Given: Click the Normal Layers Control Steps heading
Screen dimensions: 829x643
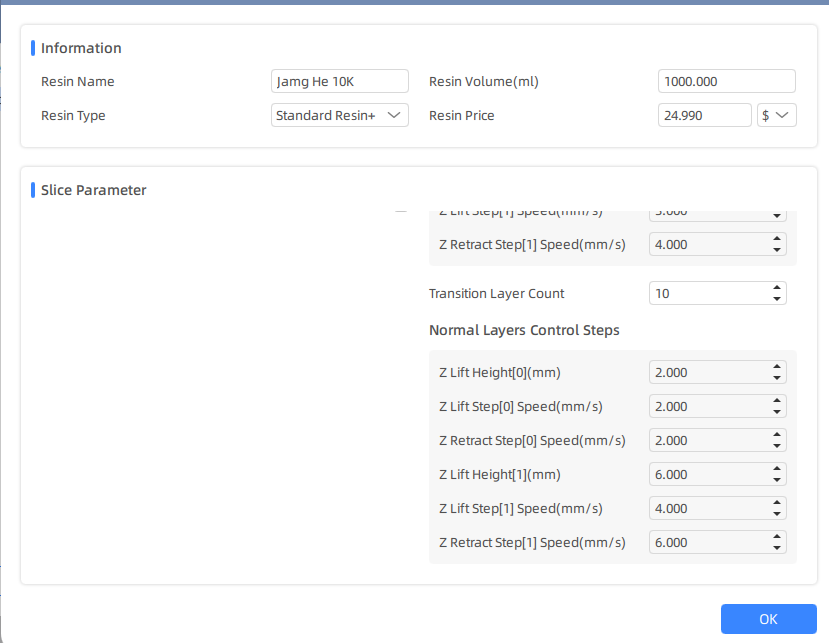Looking at the screenshot, I should click(524, 330).
